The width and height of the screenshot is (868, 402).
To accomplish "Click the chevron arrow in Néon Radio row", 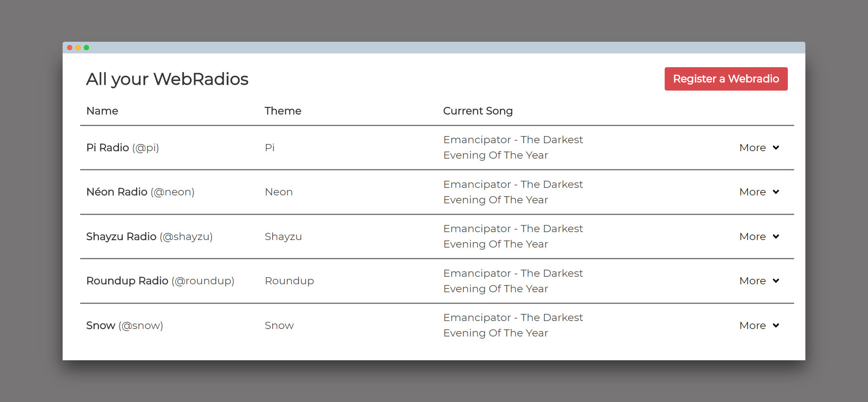I will click(776, 192).
